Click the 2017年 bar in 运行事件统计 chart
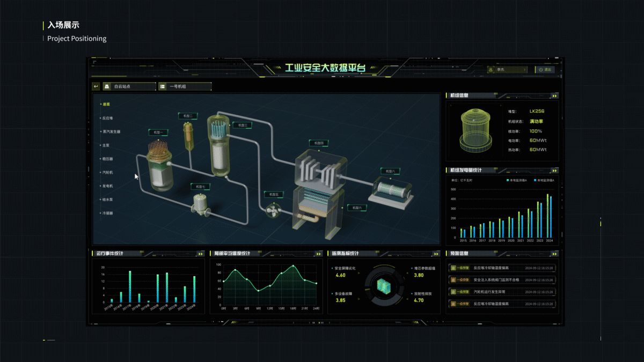The image size is (644, 362). click(x=130, y=287)
